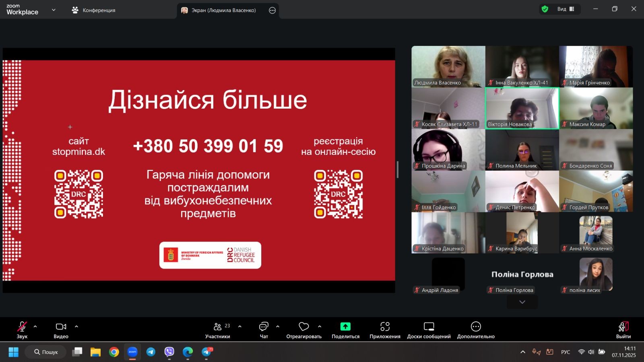The height and width of the screenshot is (362, 644).
Task: Click the Отреагировать reactions heart icon
Action: (x=304, y=327)
